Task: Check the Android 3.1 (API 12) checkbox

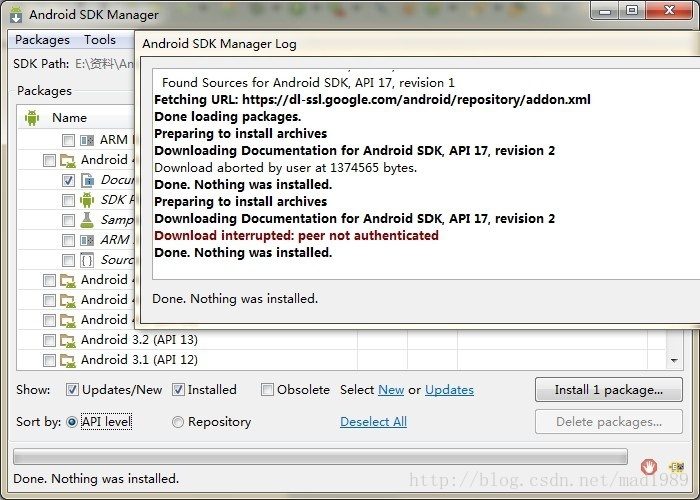Action: tap(49, 360)
